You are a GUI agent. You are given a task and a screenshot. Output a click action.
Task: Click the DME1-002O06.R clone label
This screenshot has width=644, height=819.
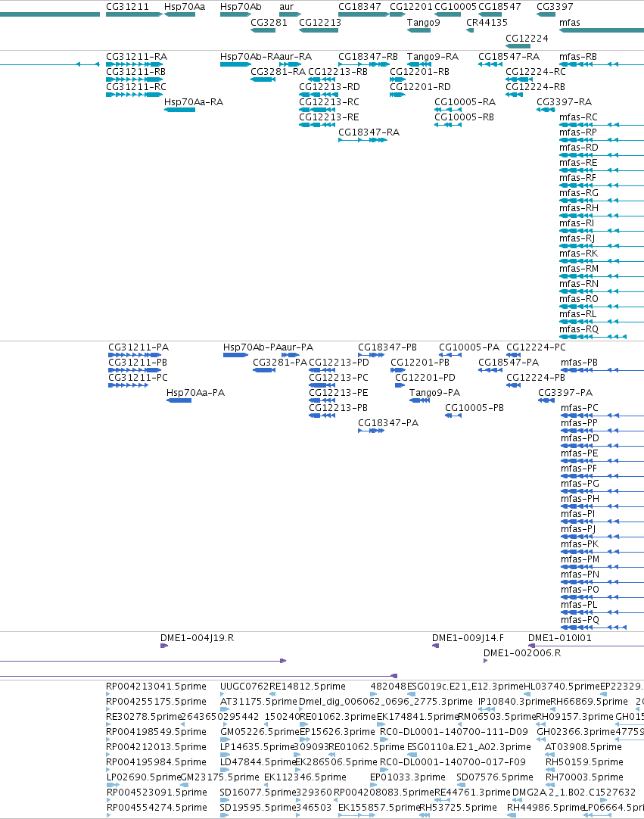(521, 653)
